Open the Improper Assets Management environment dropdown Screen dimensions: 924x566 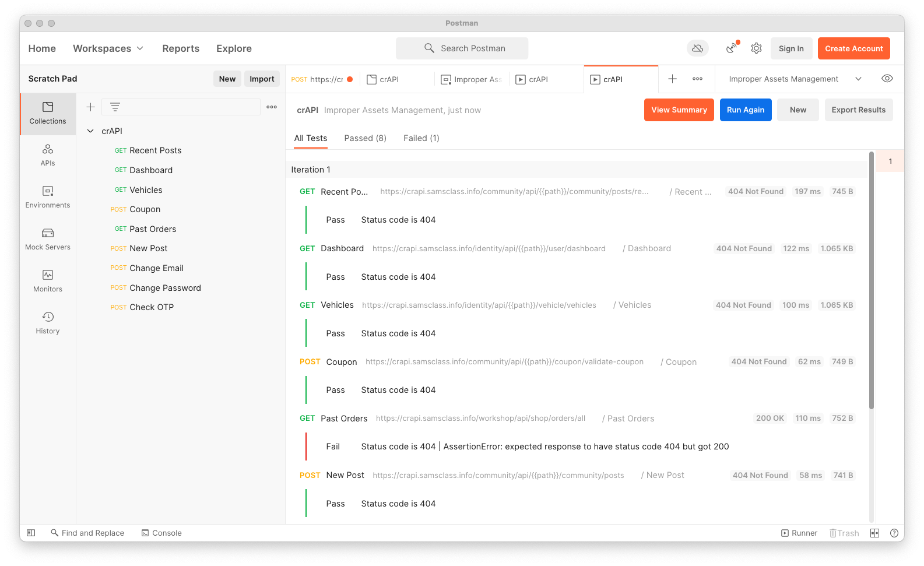click(795, 79)
